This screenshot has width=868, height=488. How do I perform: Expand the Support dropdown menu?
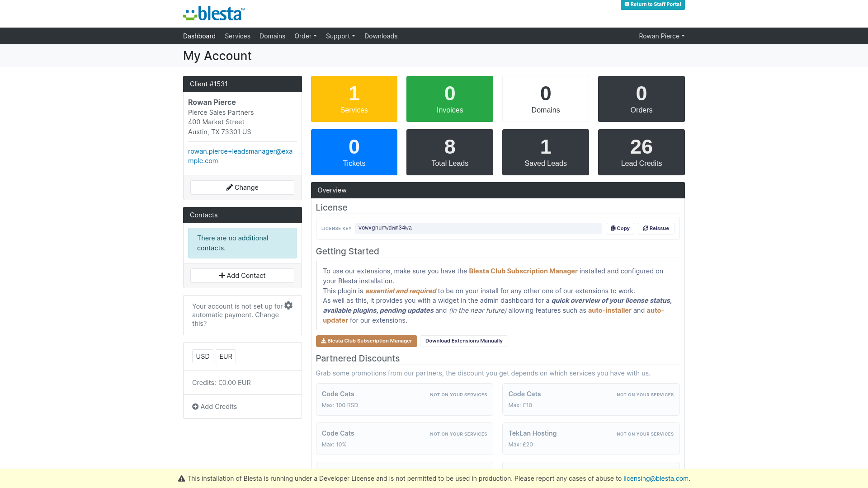tap(340, 36)
